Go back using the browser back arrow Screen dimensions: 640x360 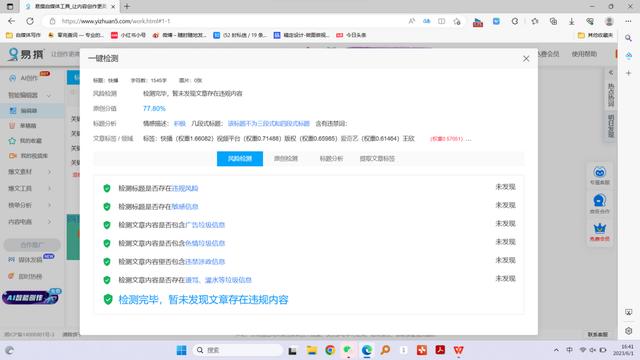11,21
